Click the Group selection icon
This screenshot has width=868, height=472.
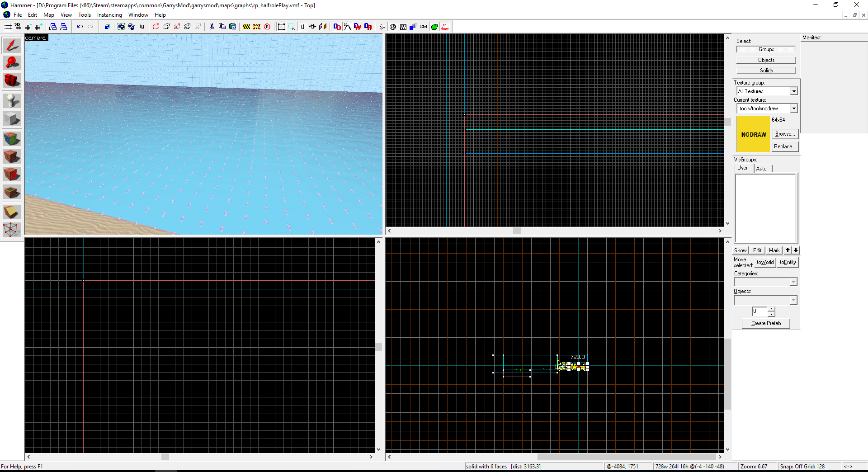tap(121, 27)
